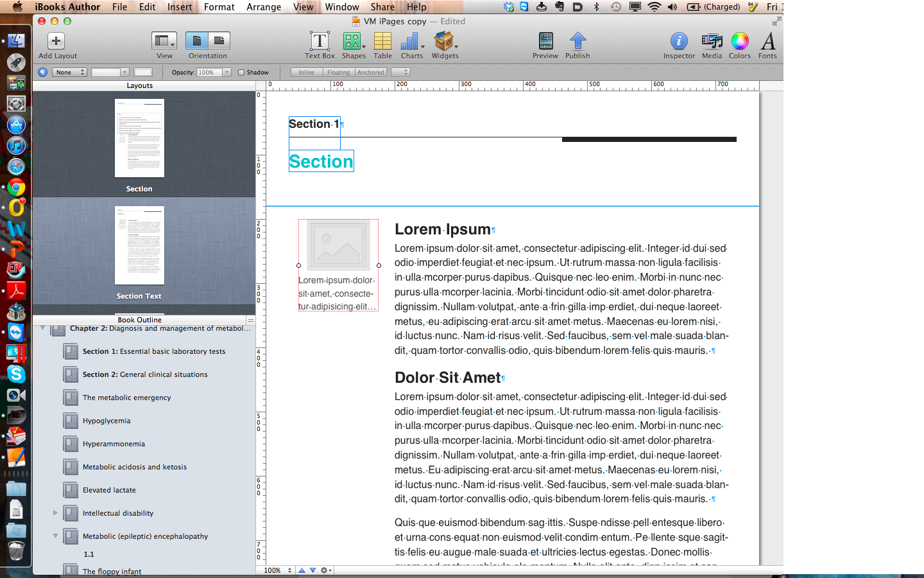Open the iBooks Author application menu

67,7
